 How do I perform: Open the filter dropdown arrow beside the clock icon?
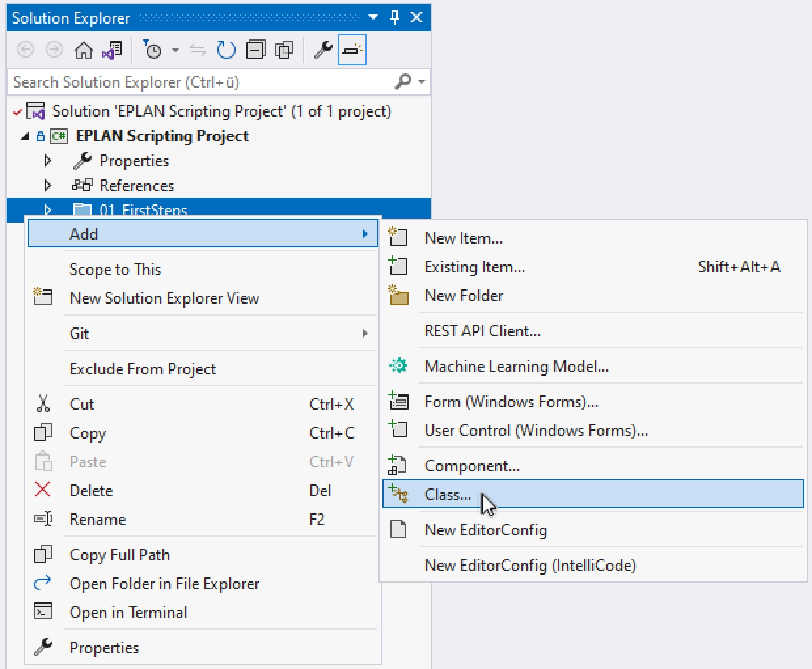pos(175,50)
